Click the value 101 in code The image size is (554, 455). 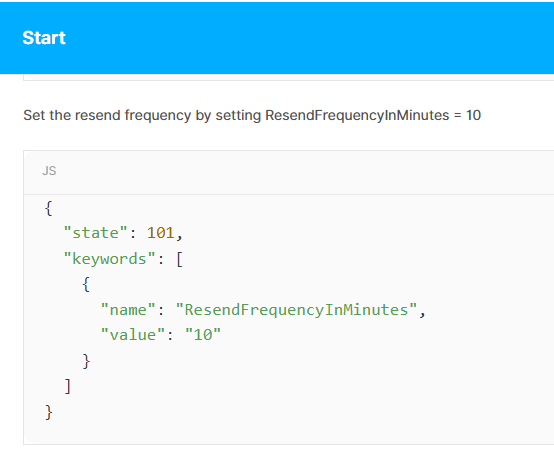[x=160, y=233]
